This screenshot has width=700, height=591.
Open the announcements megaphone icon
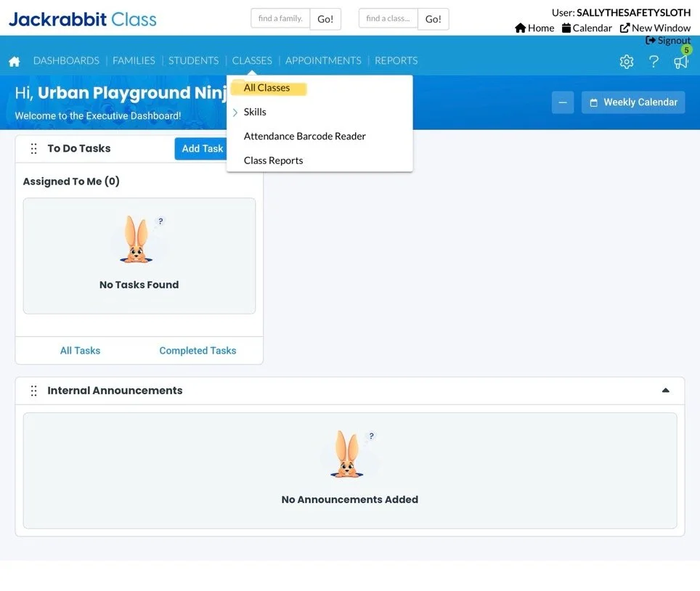click(681, 62)
